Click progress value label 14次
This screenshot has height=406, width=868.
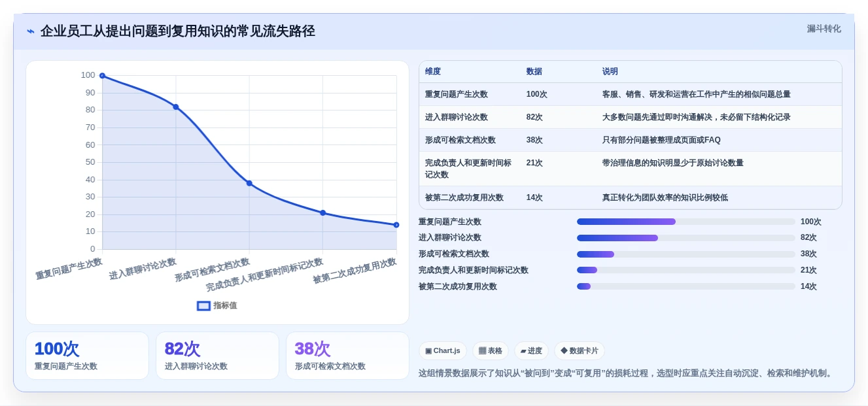(x=808, y=286)
